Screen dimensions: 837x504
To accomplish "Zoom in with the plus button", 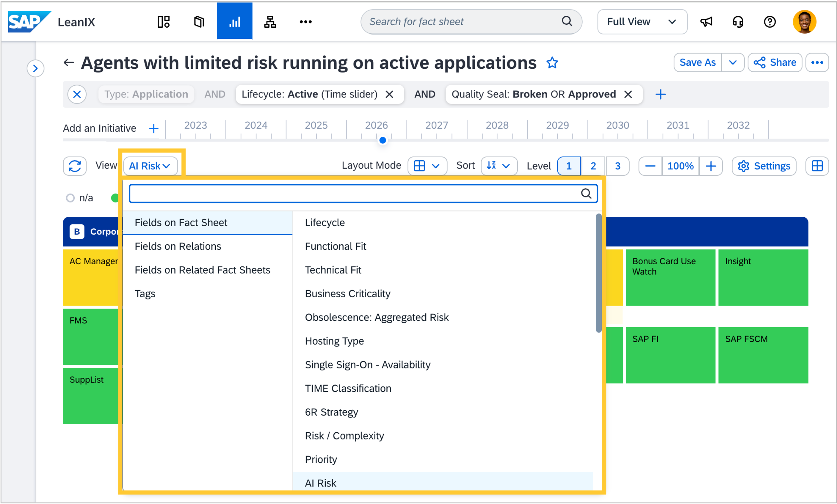I will [711, 166].
